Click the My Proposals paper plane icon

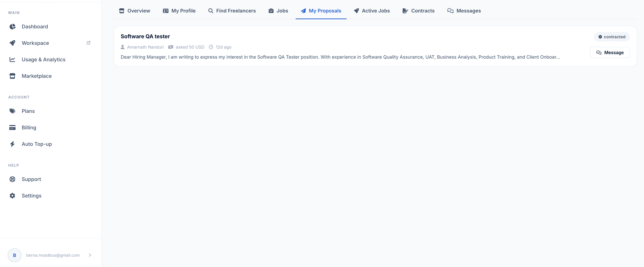pos(303,11)
